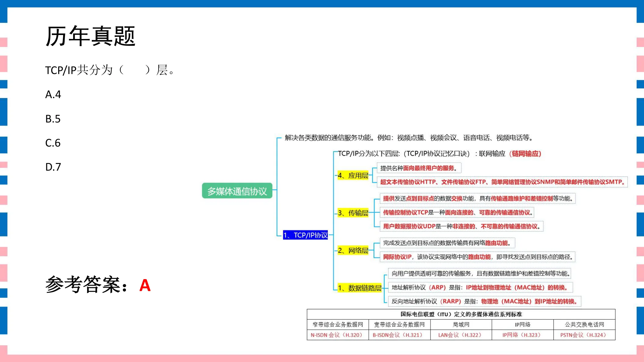Click the 1、数据链路层 node
The height and width of the screenshot is (362, 644).
pyautogui.click(x=360, y=288)
